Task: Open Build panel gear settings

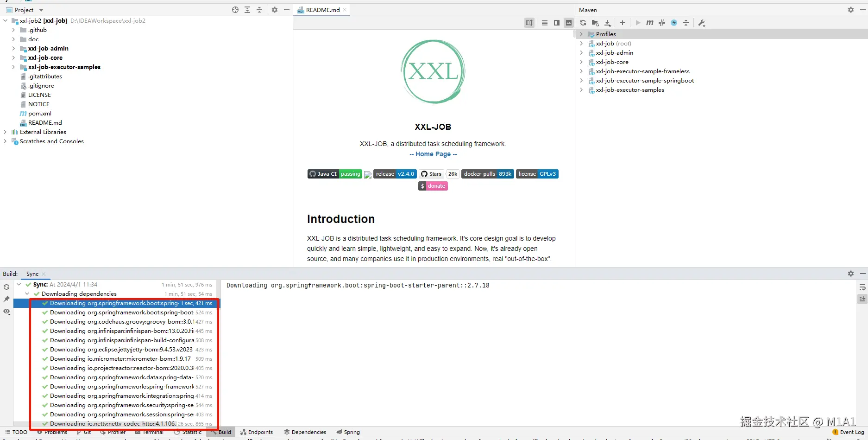Action: pyautogui.click(x=851, y=274)
